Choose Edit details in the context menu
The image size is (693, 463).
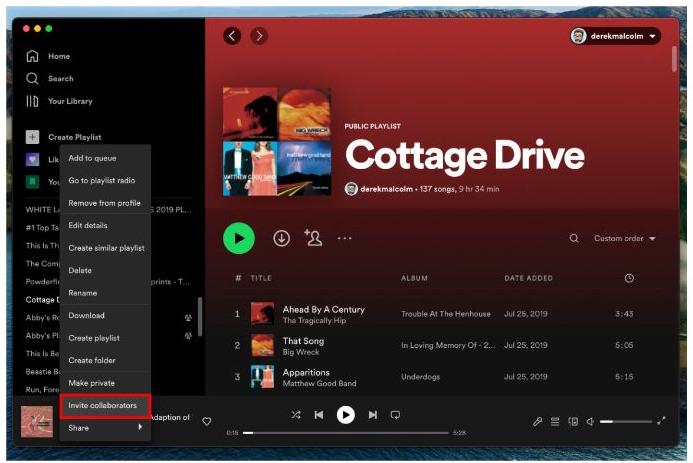pos(105,225)
